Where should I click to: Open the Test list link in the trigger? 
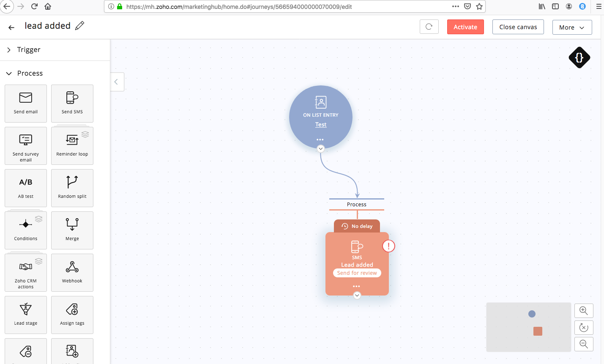[320, 124]
